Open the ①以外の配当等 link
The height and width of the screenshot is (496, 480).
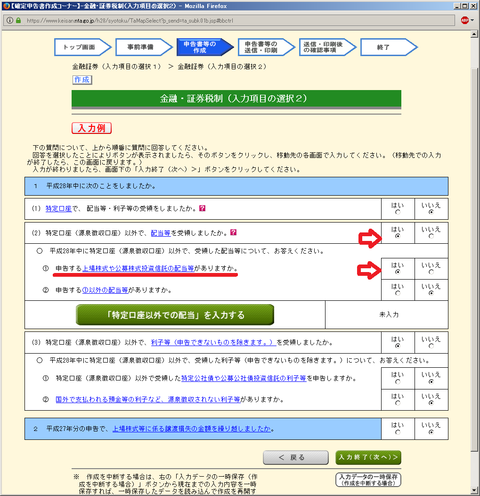[x=105, y=290]
